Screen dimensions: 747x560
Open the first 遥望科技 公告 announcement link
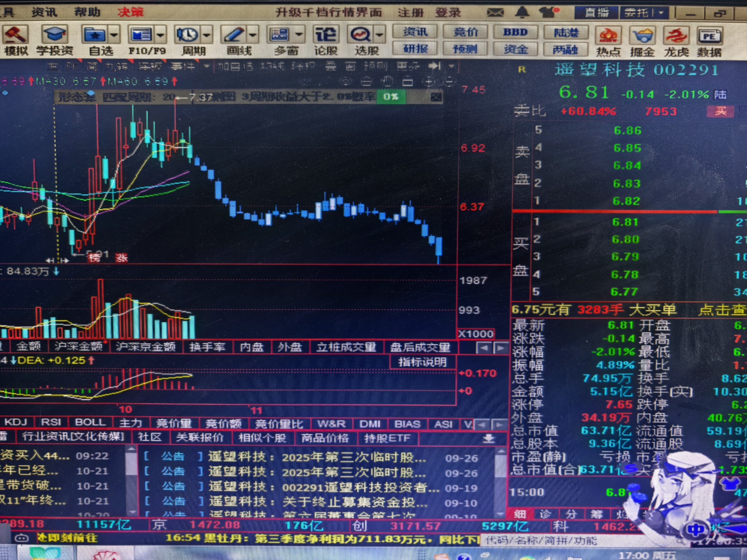pos(317,457)
